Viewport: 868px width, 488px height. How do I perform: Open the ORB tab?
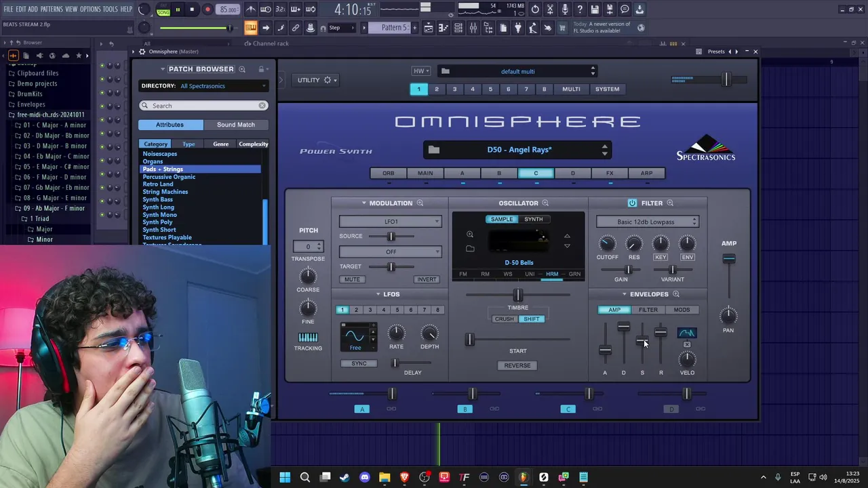click(389, 173)
